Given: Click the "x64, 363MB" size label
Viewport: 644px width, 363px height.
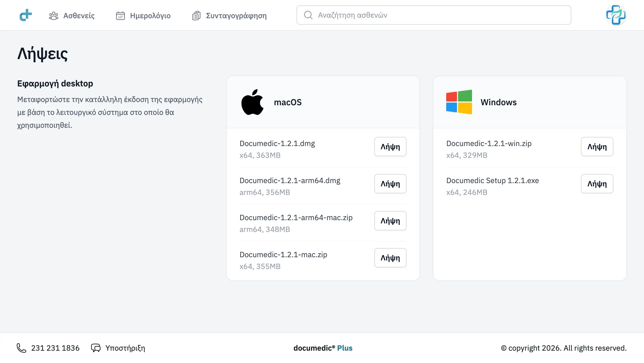Looking at the screenshot, I should 260,155.
